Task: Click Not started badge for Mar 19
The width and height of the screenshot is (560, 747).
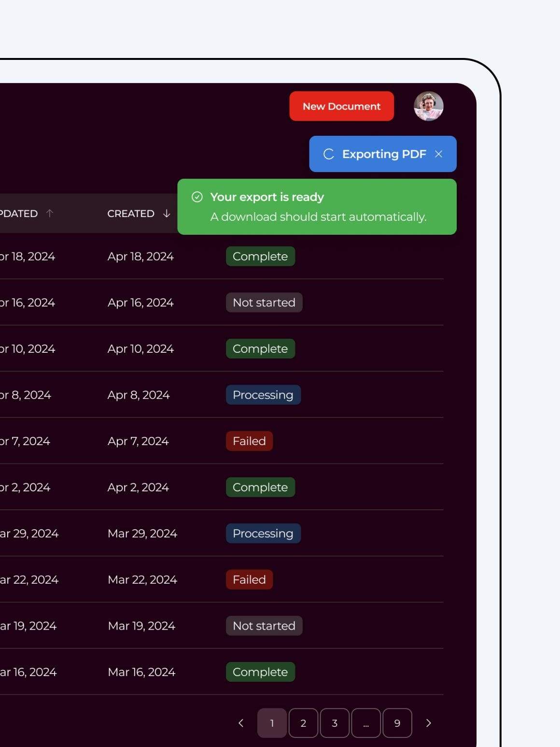Action: (264, 626)
